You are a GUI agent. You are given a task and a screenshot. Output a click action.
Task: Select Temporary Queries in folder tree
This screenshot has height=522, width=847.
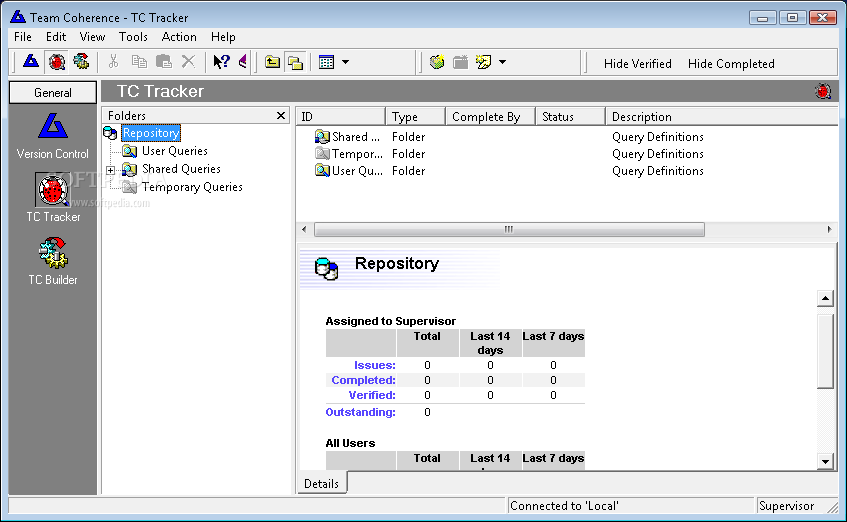tap(192, 187)
